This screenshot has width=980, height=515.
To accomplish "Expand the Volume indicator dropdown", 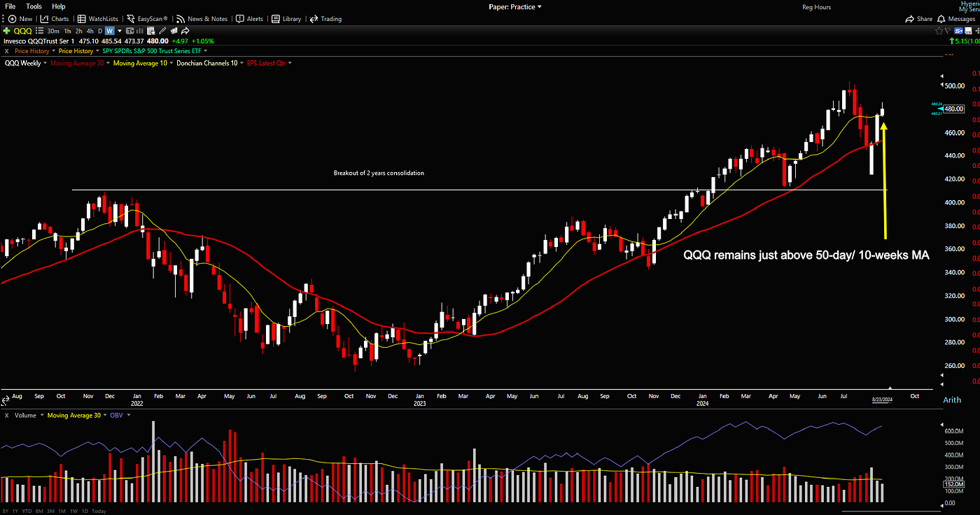I will coord(42,415).
